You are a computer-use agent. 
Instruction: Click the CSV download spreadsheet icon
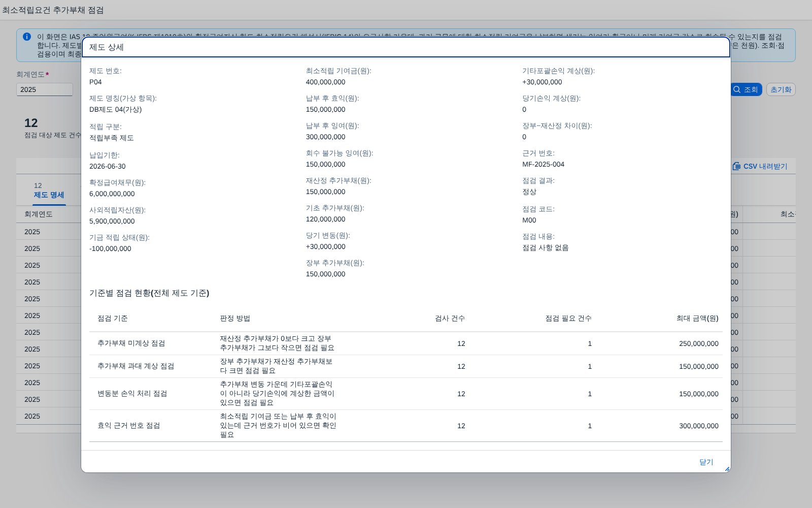click(737, 166)
